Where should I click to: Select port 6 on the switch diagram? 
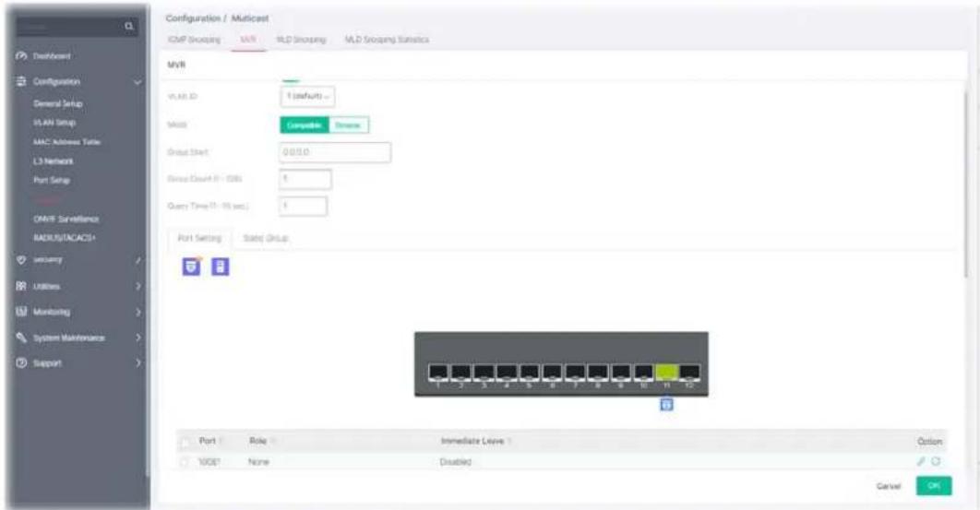(553, 373)
